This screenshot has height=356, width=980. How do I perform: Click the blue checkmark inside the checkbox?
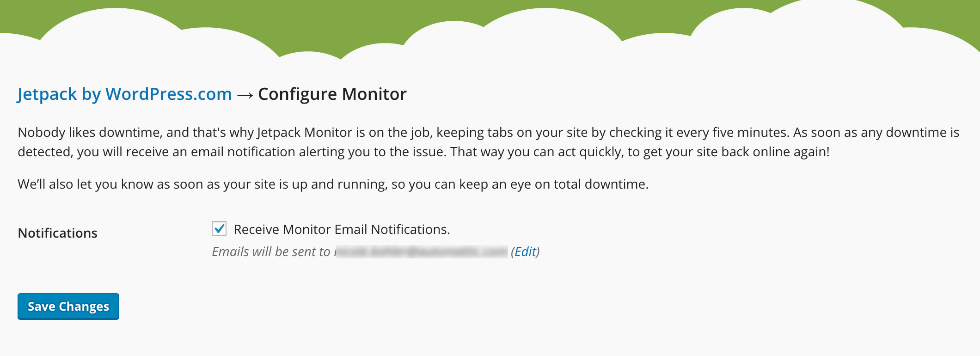[x=220, y=228]
